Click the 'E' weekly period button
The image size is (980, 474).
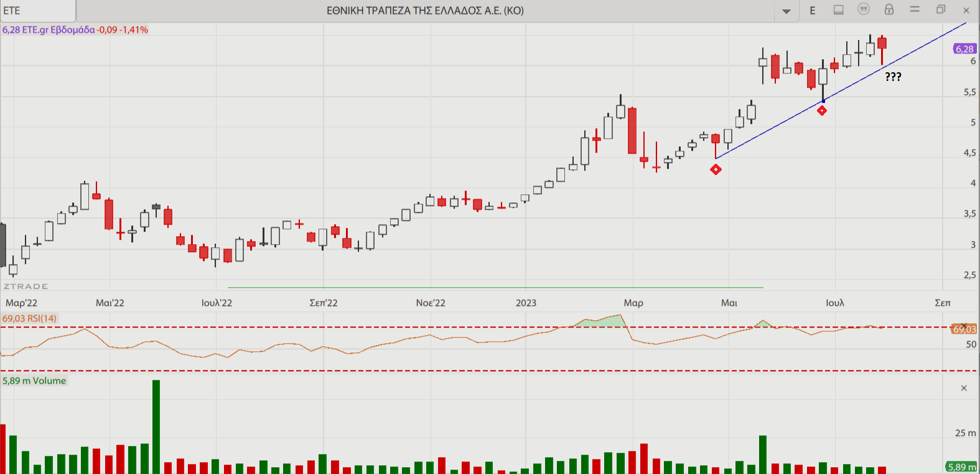coord(813,11)
